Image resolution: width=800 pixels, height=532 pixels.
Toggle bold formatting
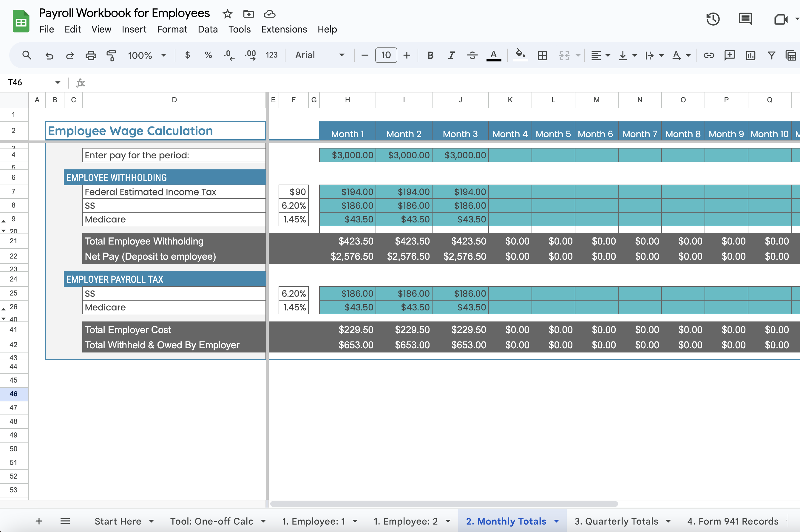click(430, 55)
